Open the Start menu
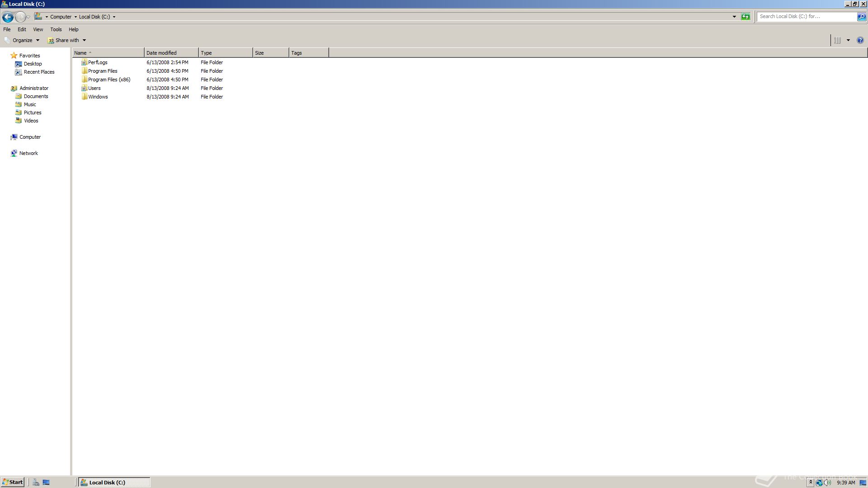This screenshot has width=868, height=488. [x=12, y=482]
